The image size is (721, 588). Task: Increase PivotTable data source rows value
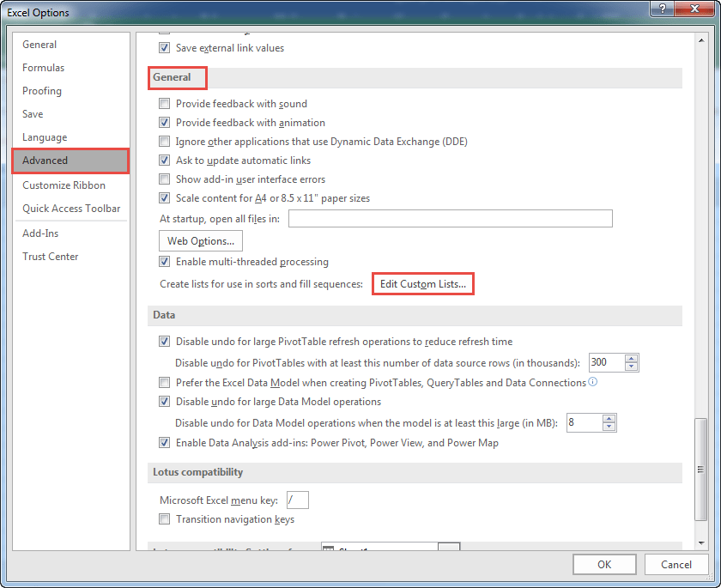(x=632, y=359)
